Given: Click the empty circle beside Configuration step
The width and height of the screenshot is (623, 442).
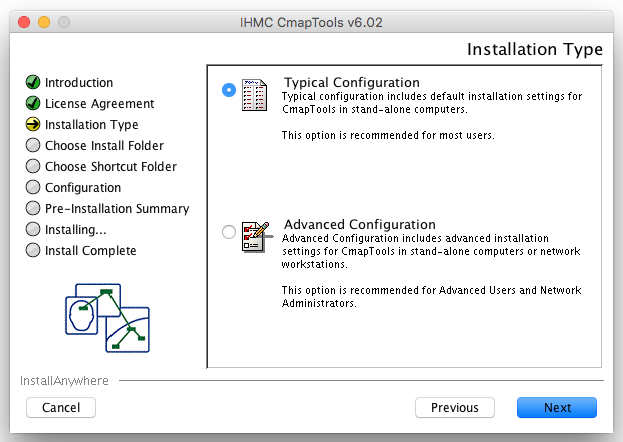Looking at the screenshot, I should (33, 188).
